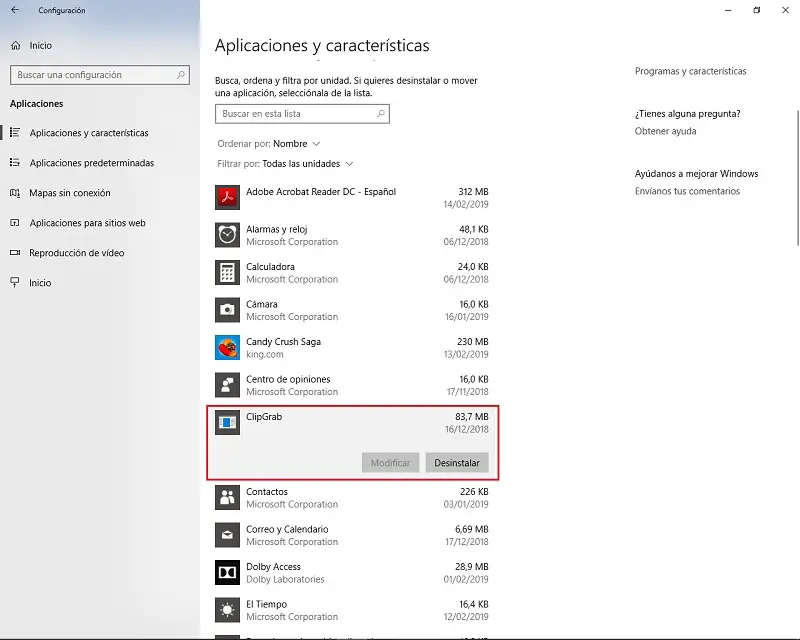Click the ClipGrab 83,7 MB size value
800x640 pixels.
[472, 417]
